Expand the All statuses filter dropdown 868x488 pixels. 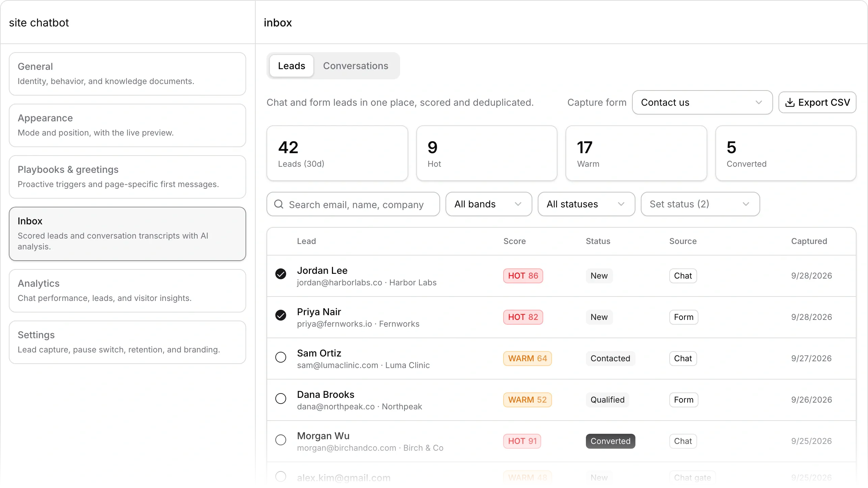point(586,204)
